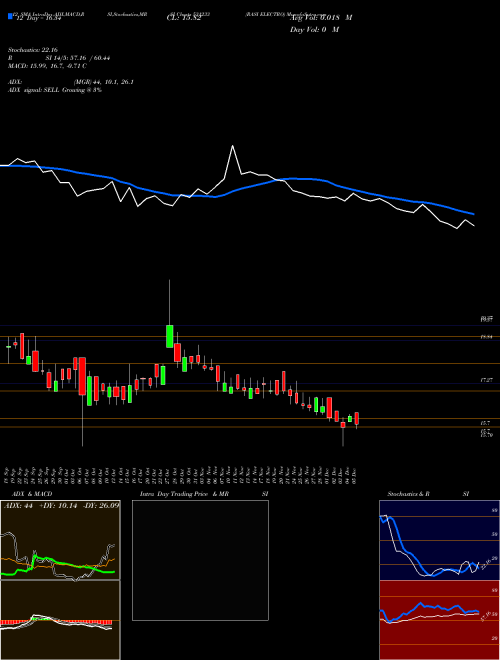The height and width of the screenshot is (660, 500).
Task: Open the empty intraday trading price panel
Action: coord(200,560)
